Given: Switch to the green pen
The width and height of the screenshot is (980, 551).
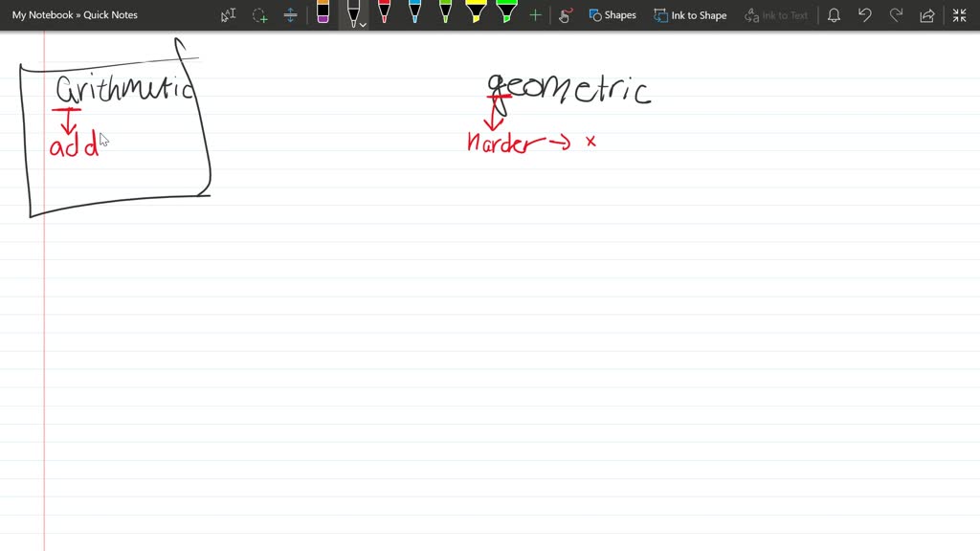Looking at the screenshot, I should (x=445, y=13).
